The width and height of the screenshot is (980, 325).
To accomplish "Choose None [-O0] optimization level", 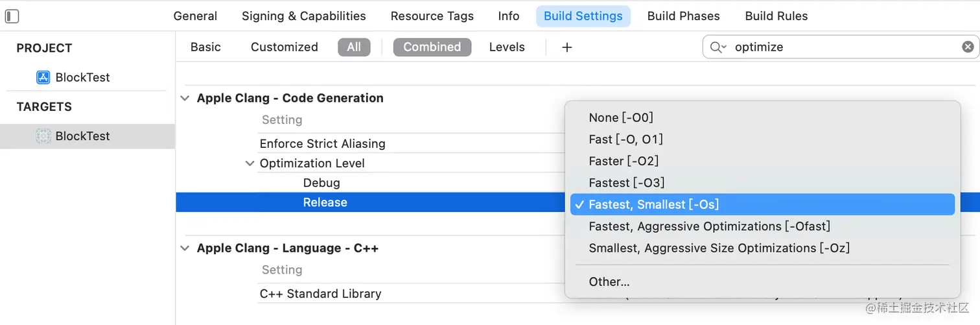I will pos(621,117).
